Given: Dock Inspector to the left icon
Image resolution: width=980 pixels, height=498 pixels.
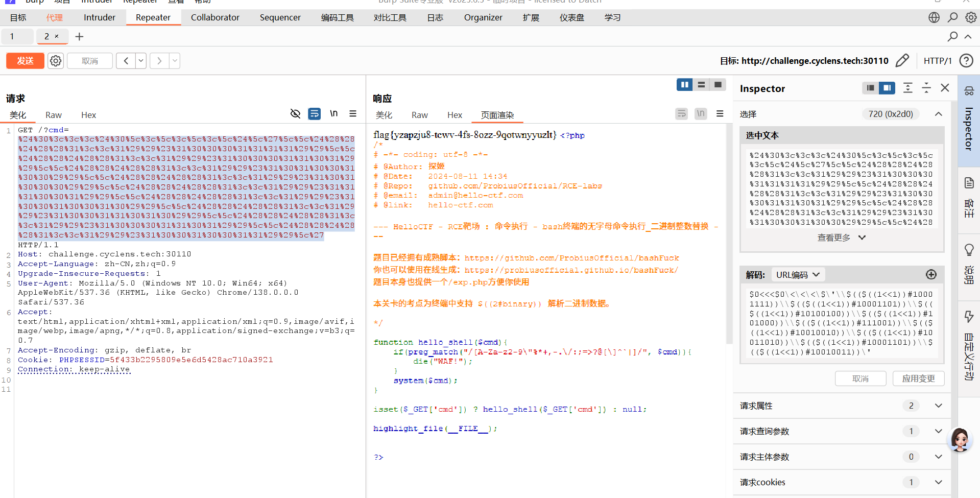Looking at the screenshot, I should coord(871,88).
